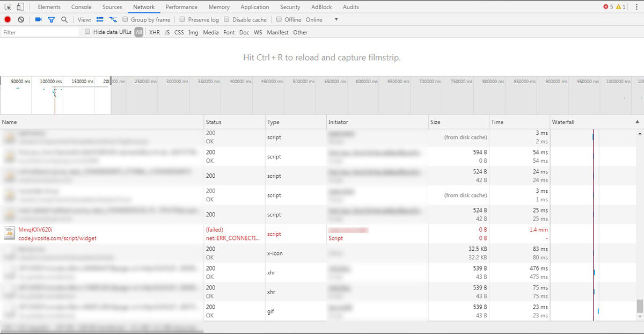Check the Disable cache option
Screen dimensions: 644x334
(x=226, y=19)
